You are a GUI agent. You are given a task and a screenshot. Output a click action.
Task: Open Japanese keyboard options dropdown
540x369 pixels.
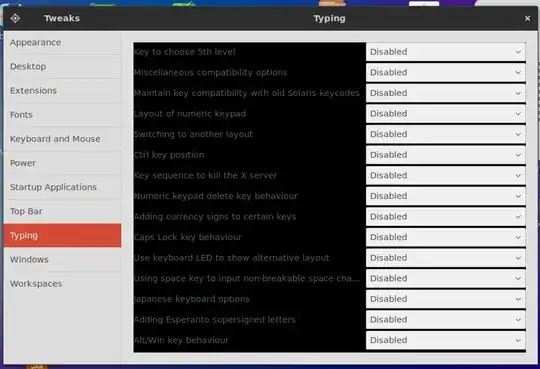[446, 299]
